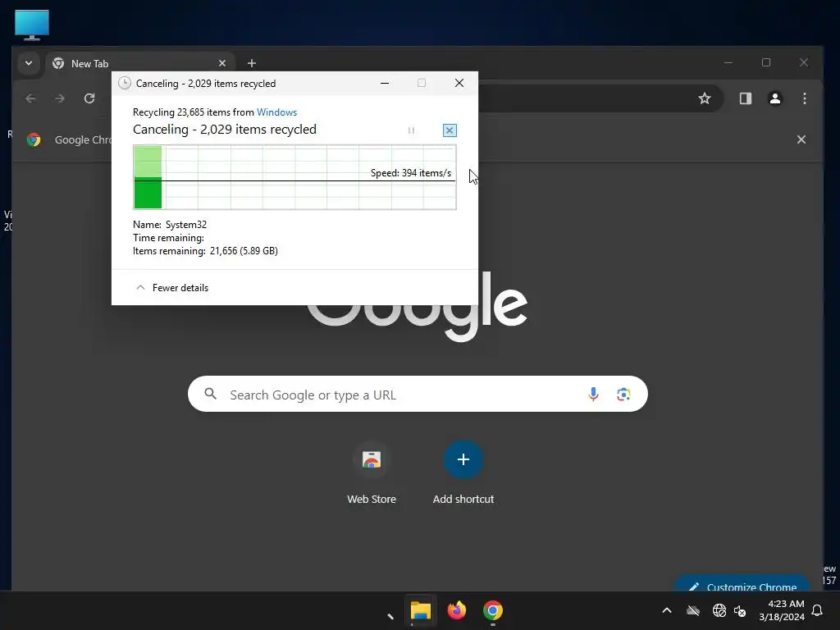Collapse dialog with Fewer details
The width and height of the screenshot is (840, 630).
coord(172,288)
